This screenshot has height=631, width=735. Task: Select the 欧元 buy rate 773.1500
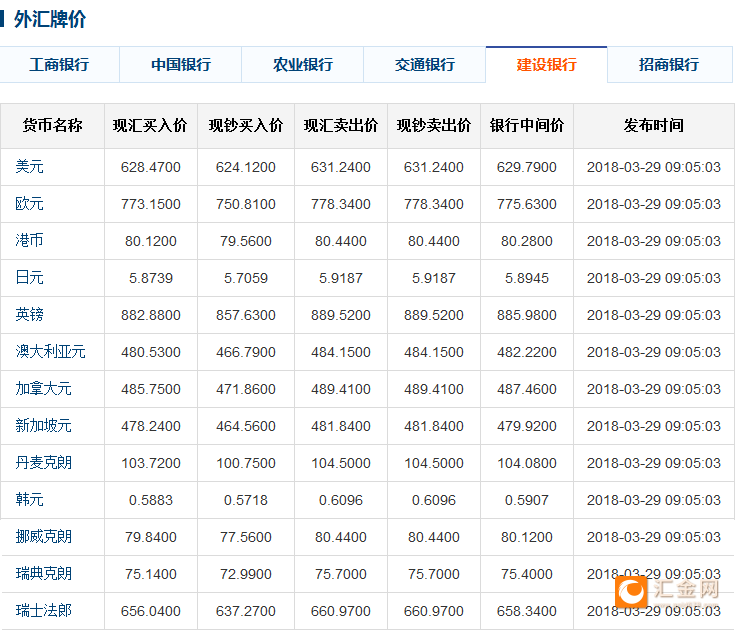(151, 204)
